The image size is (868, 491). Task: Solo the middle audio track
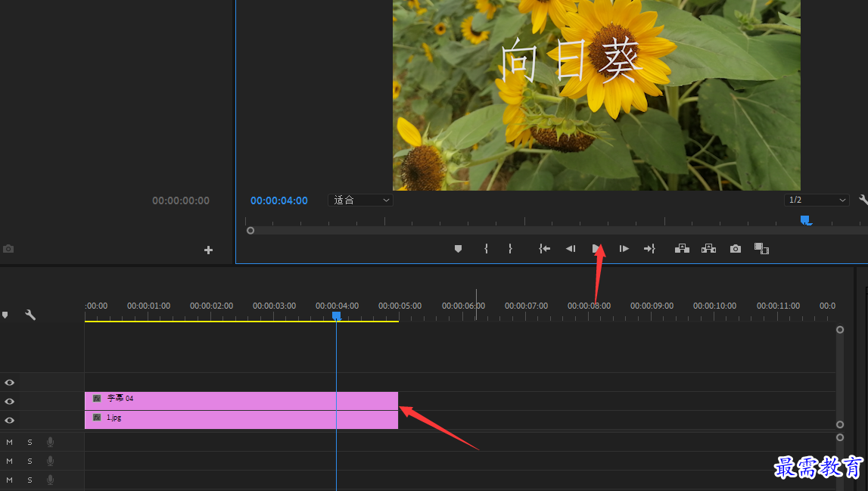click(x=30, y=461)
